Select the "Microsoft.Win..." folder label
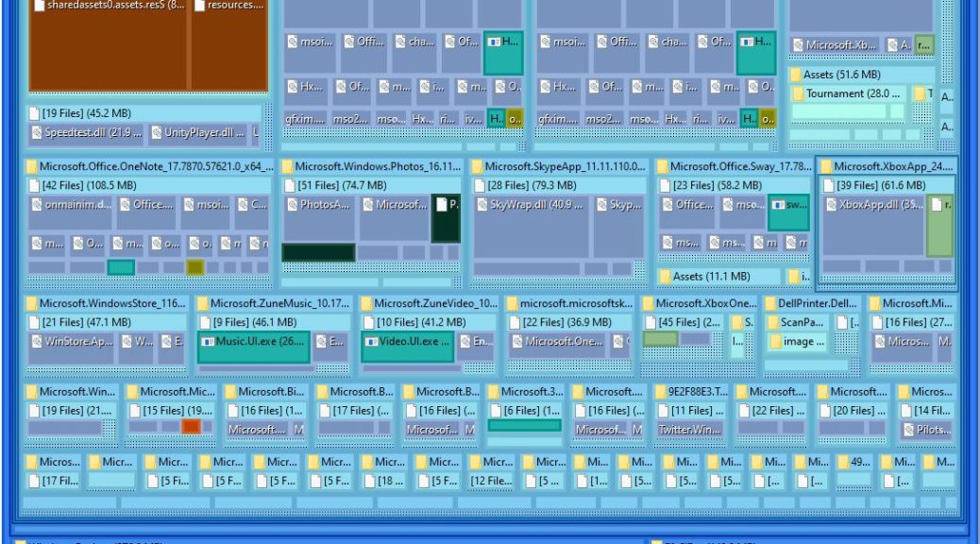Viewport: 980px width, 544px height. (77, 392)
